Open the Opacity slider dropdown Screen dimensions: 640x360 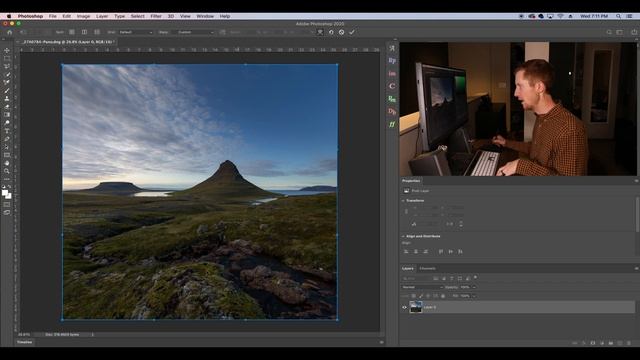[474, 287]
